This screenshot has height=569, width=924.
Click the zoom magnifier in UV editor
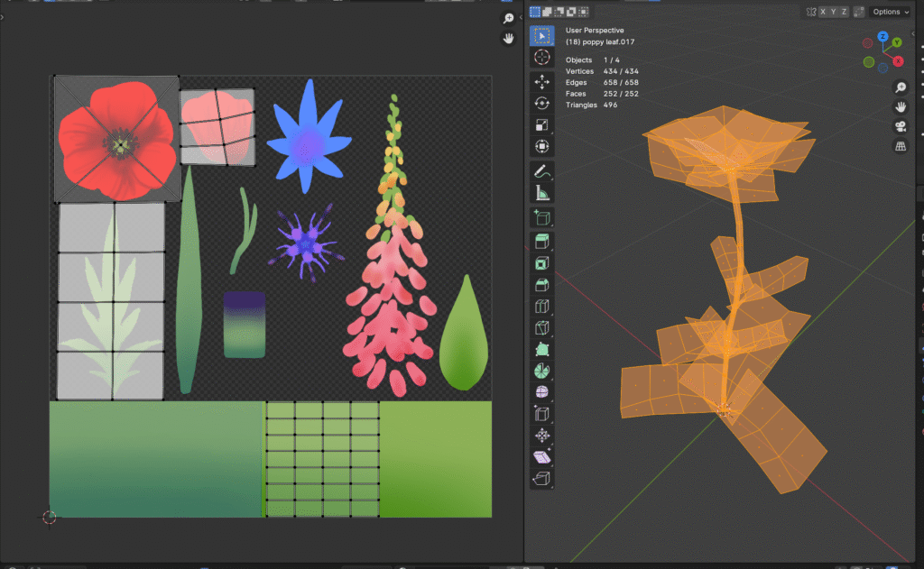[x=509, y=18]
